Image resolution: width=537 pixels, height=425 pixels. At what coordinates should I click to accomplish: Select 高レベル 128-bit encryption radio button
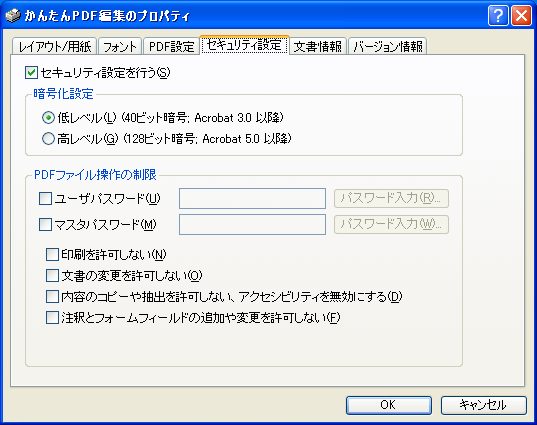tap(48, 139)
